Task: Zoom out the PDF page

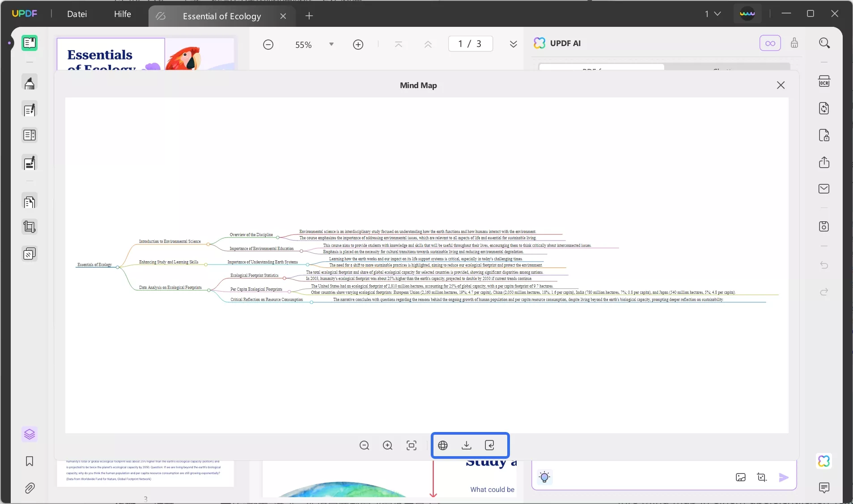Action: tap(268, 45)
